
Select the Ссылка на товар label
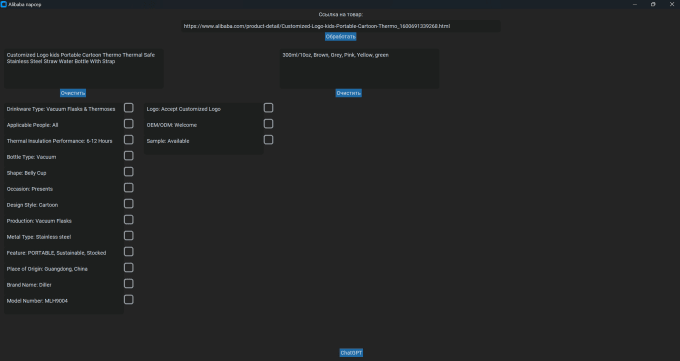pos(340,14)
